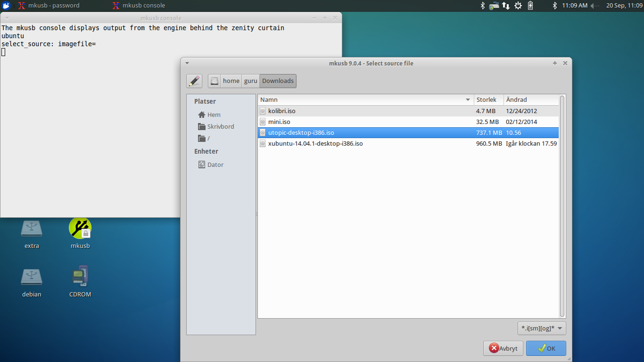Open the extra drive desktop icon
Screen dimensions: 644x362
(x=32, y=234)
